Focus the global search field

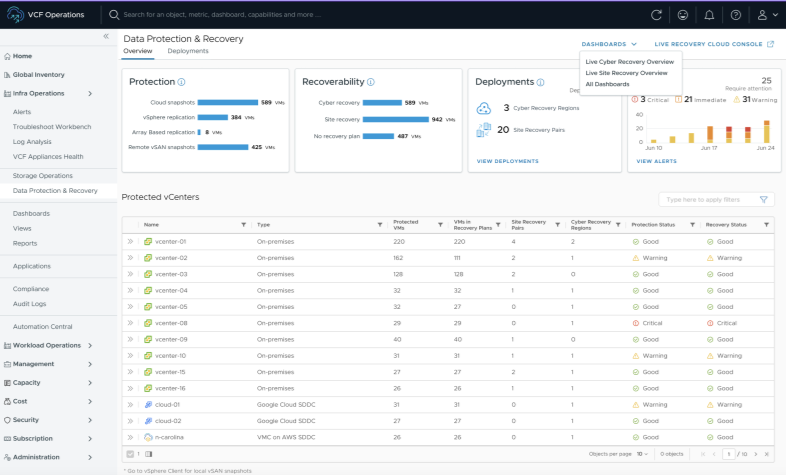click(221, 15)
